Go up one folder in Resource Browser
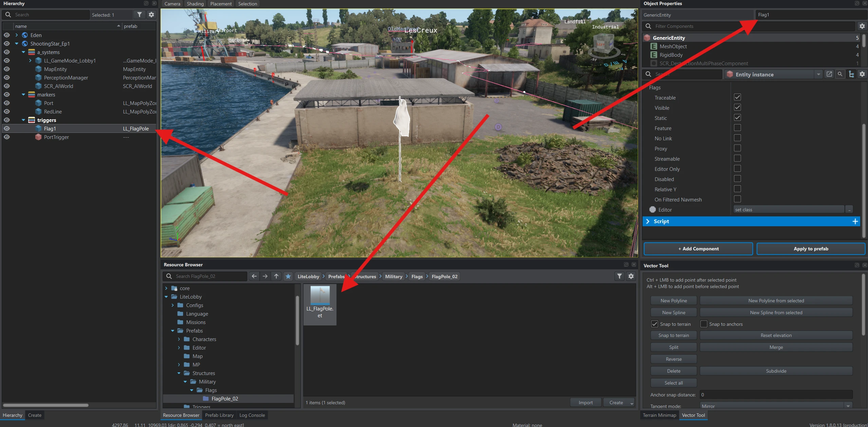Viewport: 868px width, 427px height. 276,277
